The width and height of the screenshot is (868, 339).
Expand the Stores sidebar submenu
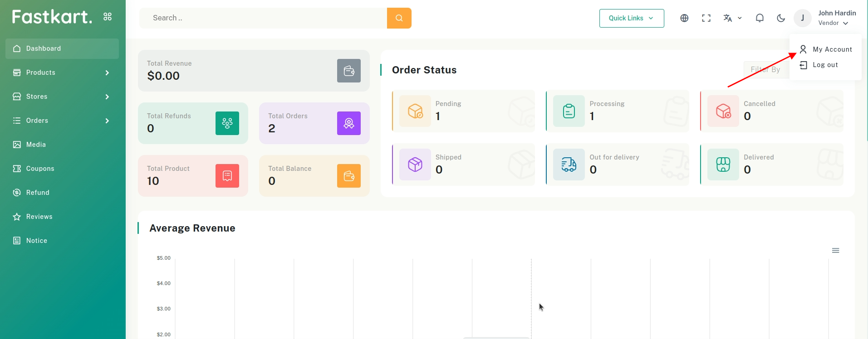[62, 97]
